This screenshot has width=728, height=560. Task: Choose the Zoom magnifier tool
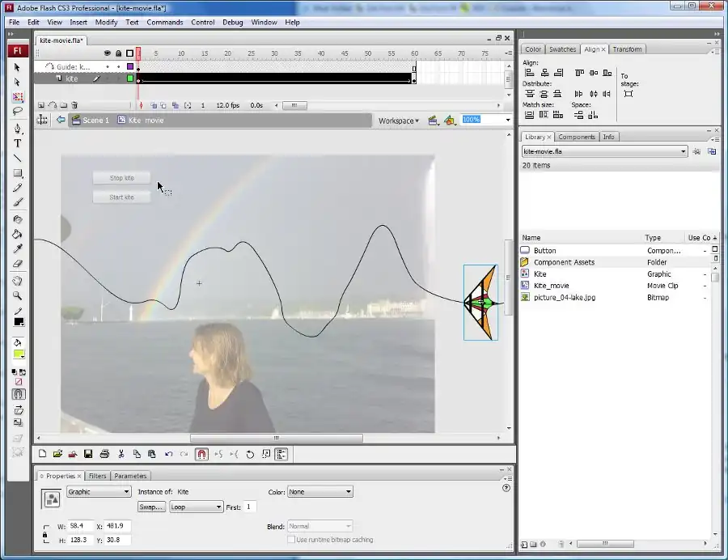(18, 295)
